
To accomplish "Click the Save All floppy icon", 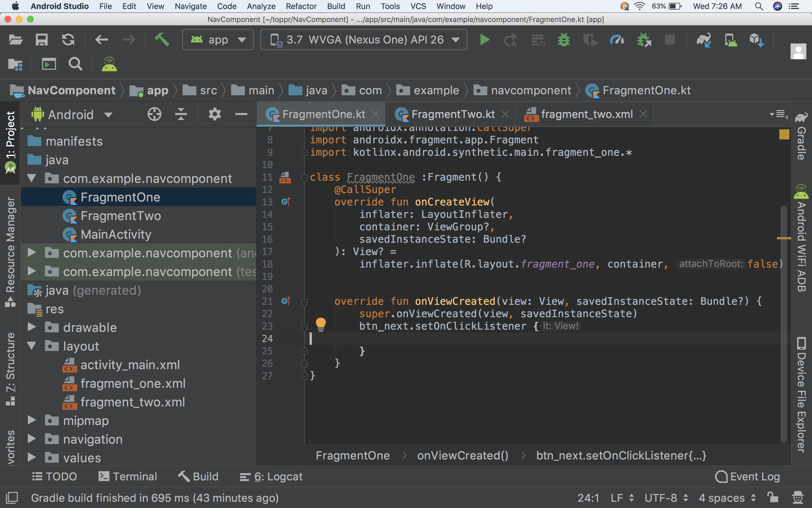I will (42, 40).
